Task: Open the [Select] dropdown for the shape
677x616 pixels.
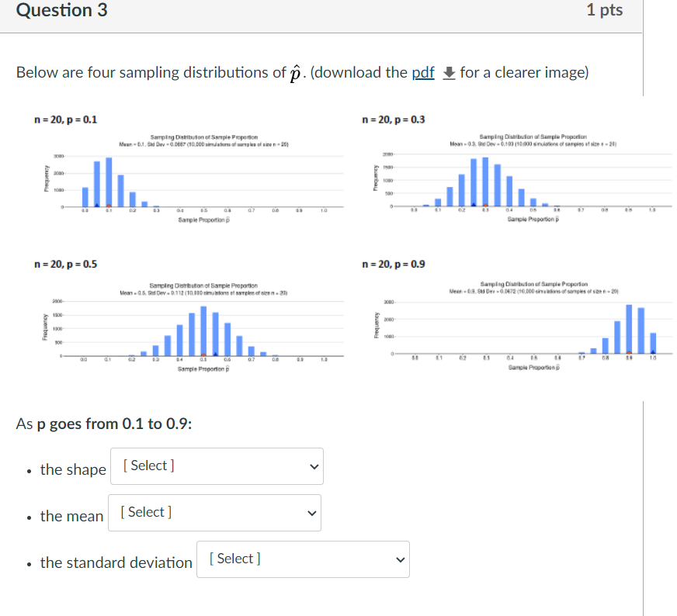Action: [217, 466]
